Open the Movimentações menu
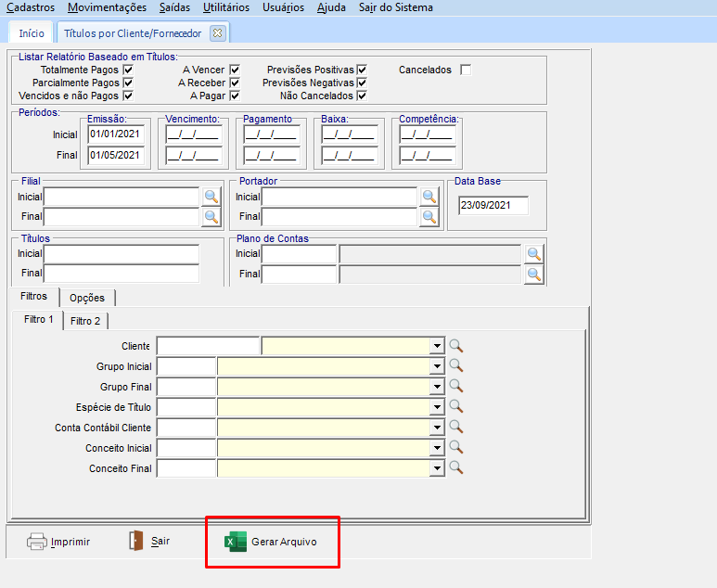Screen dimensions: 717x588 (x=108, y=7)
